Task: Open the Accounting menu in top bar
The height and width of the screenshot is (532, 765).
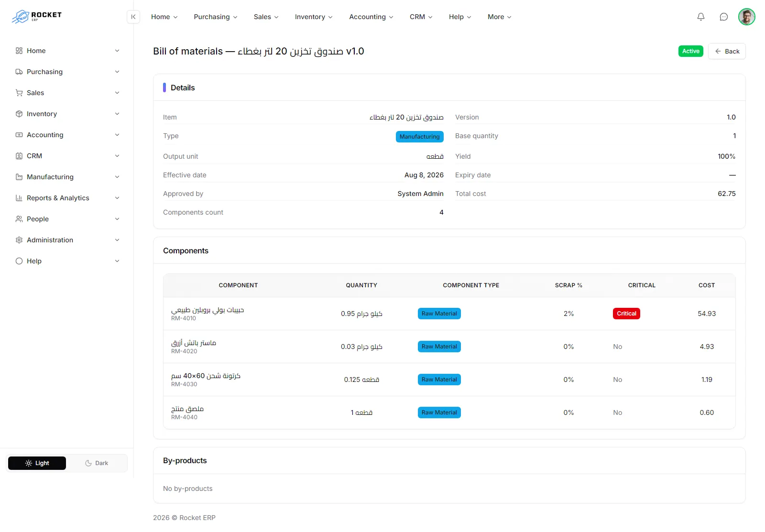Action: (371, 17)
